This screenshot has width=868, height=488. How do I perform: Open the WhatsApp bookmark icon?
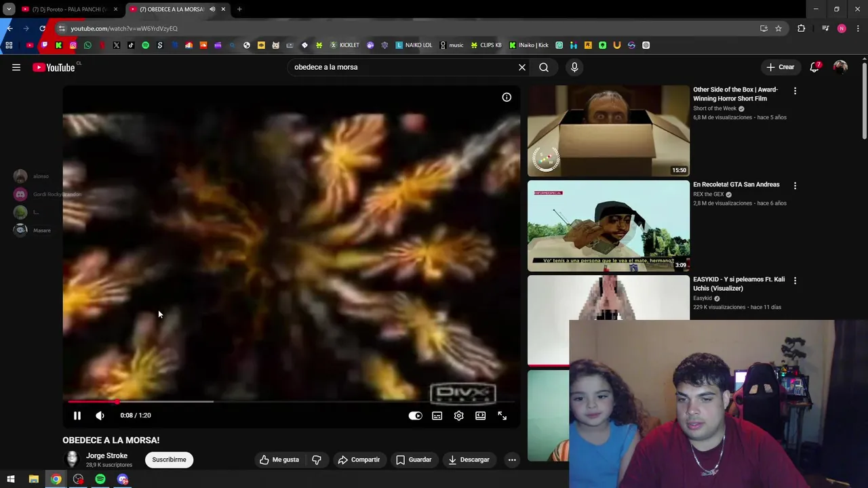pyautogui.click(x=87, y=45)
